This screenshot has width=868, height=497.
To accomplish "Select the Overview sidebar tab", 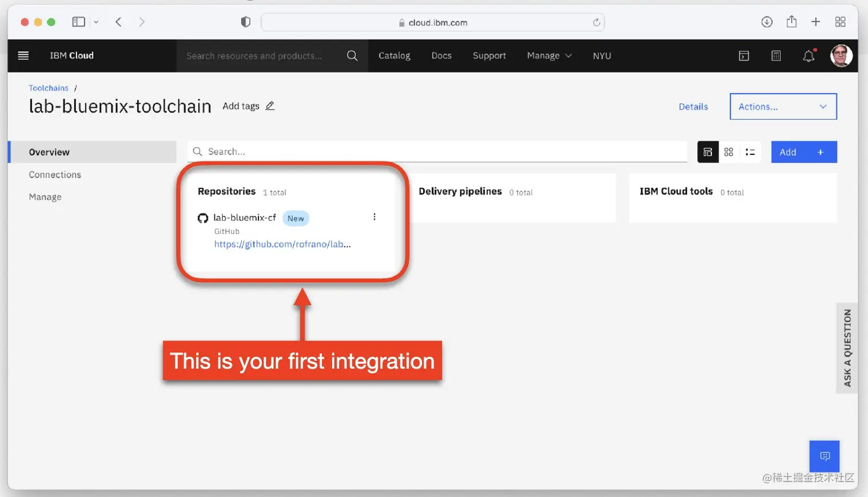I will (x=93, y=152).
